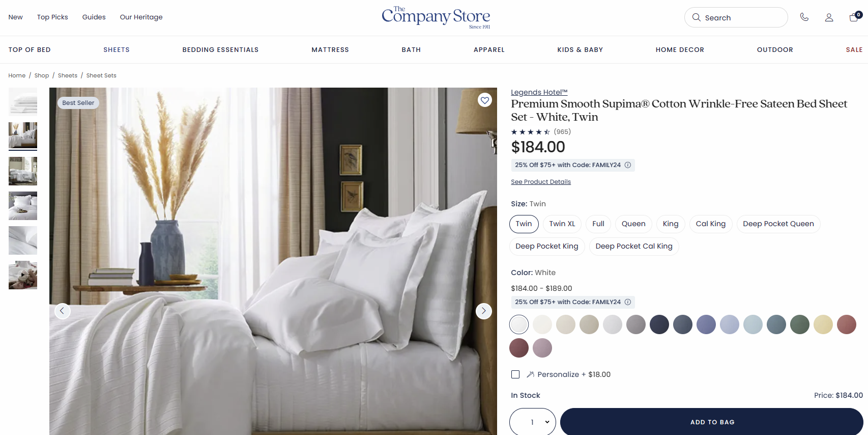Click the phone contact icon in header

[804, 17]
